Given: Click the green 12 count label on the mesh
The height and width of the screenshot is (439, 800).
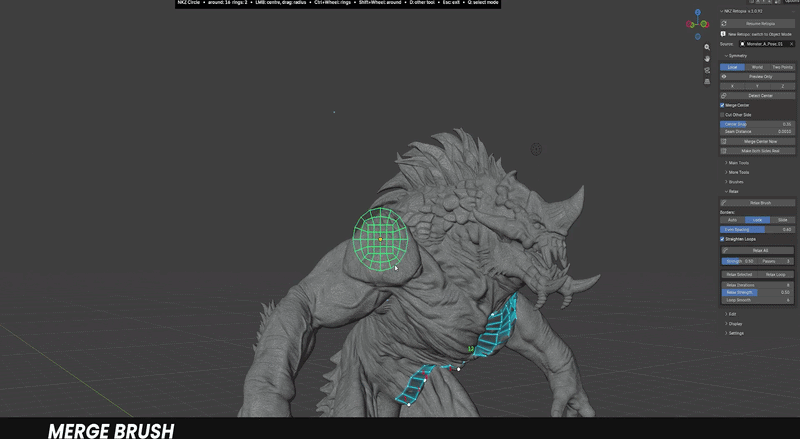Looking at the screenshot, I should coord(471,349).
